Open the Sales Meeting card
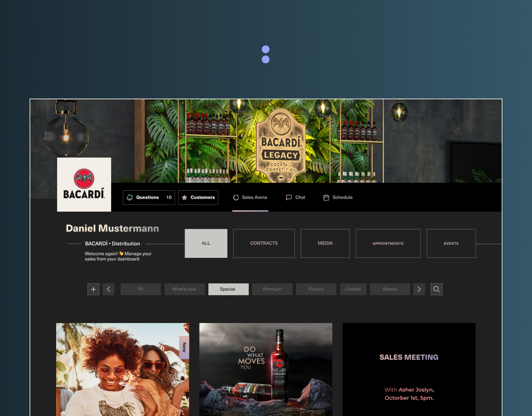The image size is (532, 416). 409,370
